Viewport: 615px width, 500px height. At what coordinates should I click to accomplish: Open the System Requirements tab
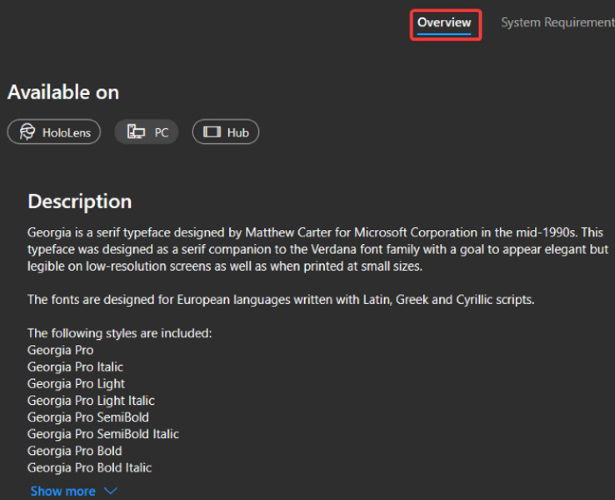pyautogui.click(x=557, y=23)
